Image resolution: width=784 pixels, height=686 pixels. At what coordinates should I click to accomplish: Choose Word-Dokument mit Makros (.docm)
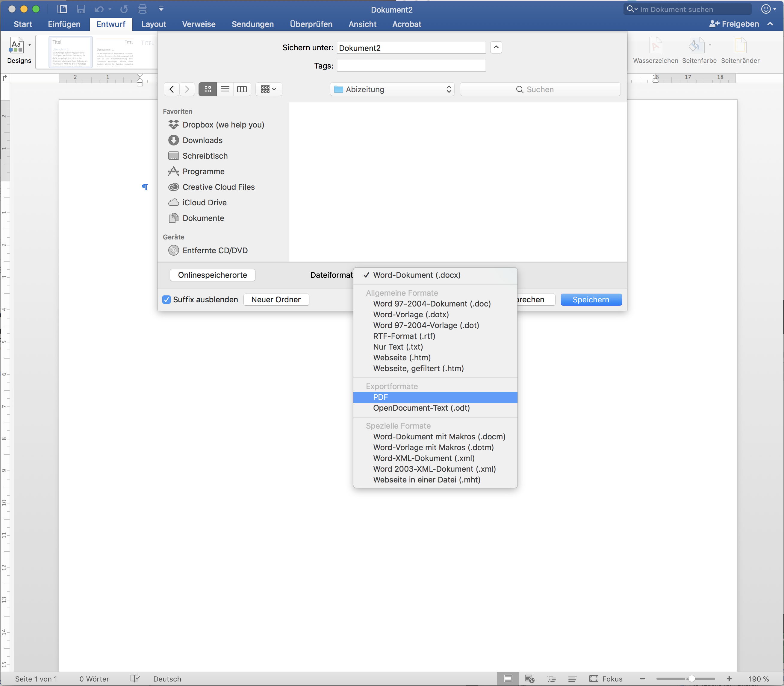(x=435, y=437)
